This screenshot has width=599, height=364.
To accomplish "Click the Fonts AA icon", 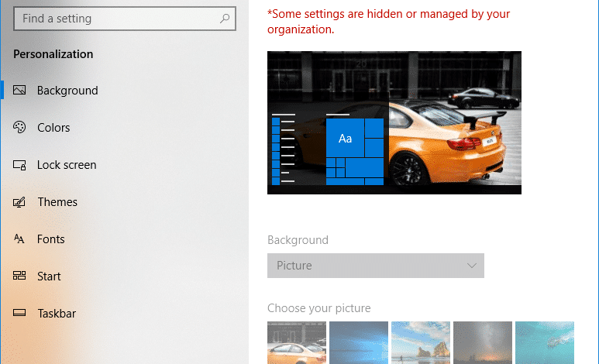I will 19,239.
